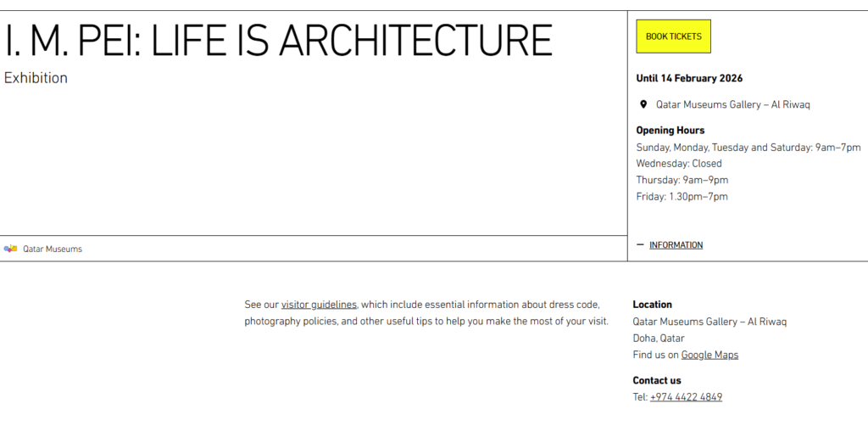Click the Until 14 February 2026 date
Image resolution: width=868 pixels, height=437 pixels.
click(689, 78)
